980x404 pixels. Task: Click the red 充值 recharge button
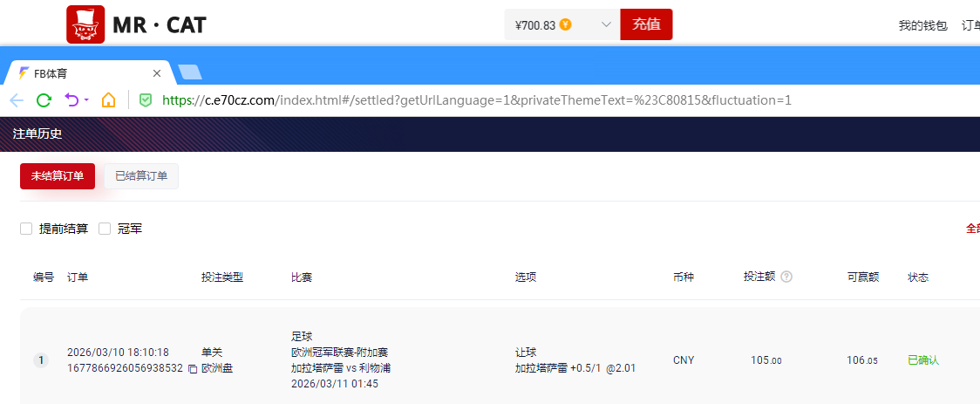point(646,24)
